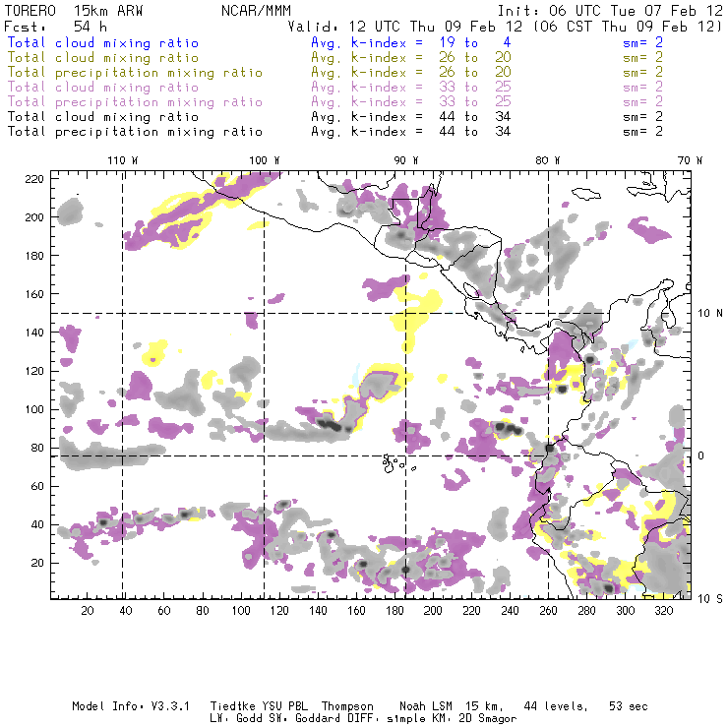Click the '110 W' longitude label

pyautogui.click(x=123, y=160)
